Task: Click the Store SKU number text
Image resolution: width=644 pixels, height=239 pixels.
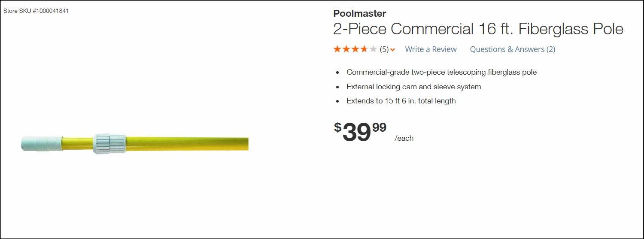Action: click(36, 11)
